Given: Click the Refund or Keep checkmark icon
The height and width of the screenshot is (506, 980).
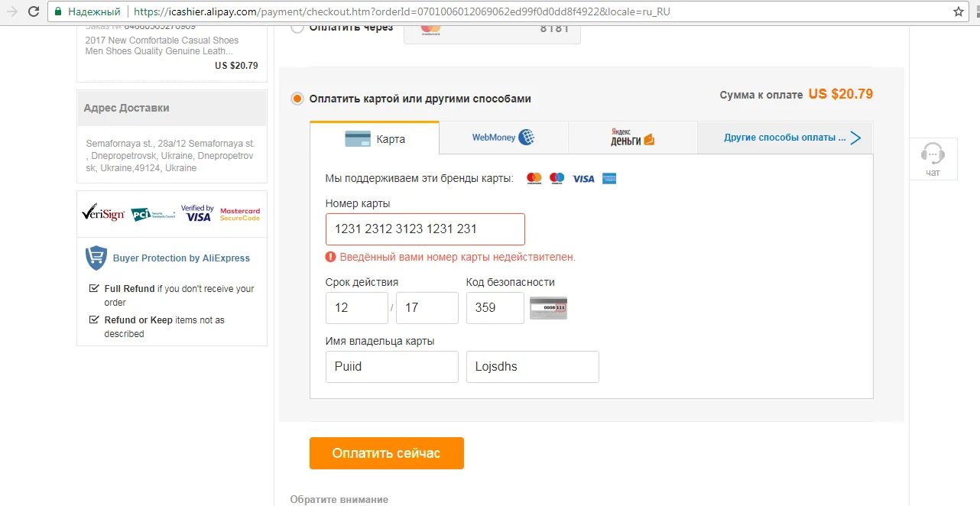Looking at the screenshot, I should (x=94, y=319).
